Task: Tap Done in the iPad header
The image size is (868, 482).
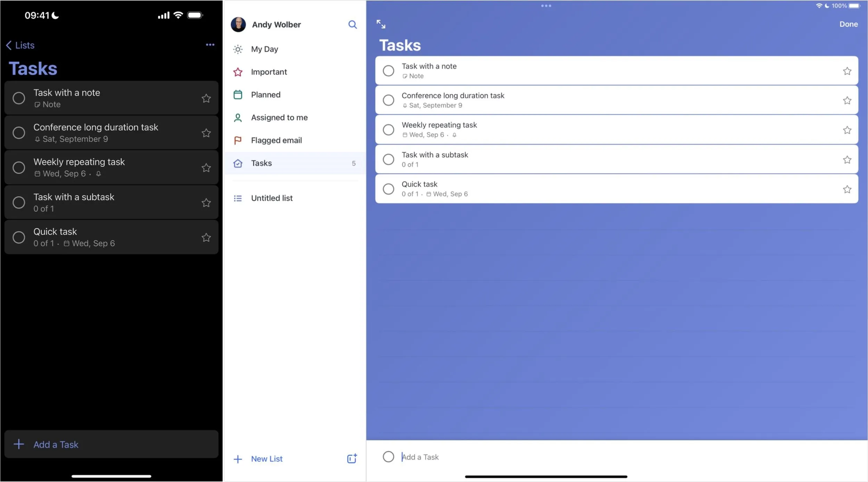Action: pos(849,24)
